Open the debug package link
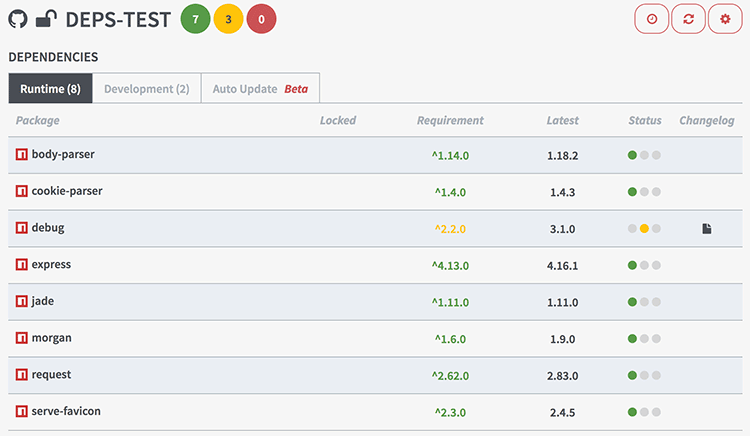The height and width of the screenshot is (436, 750). pyautogui.click(x=48, y=228)
